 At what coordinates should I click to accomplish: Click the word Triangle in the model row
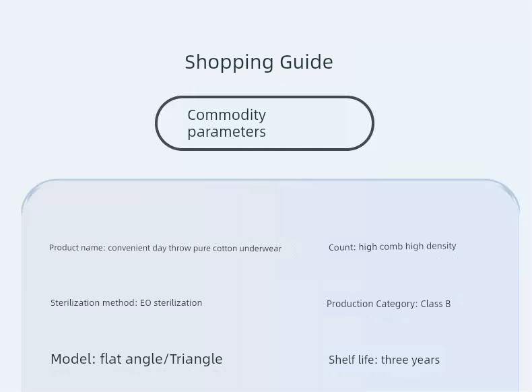pos(196,359)
